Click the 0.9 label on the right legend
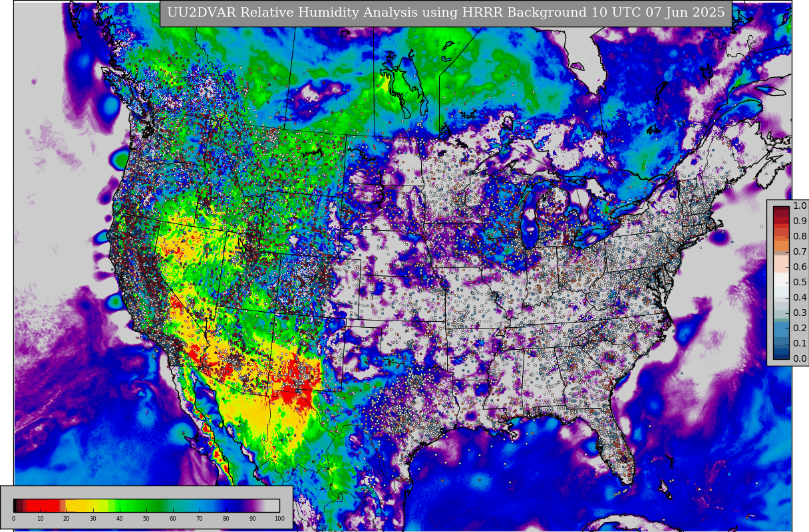 tap(800, 221)
